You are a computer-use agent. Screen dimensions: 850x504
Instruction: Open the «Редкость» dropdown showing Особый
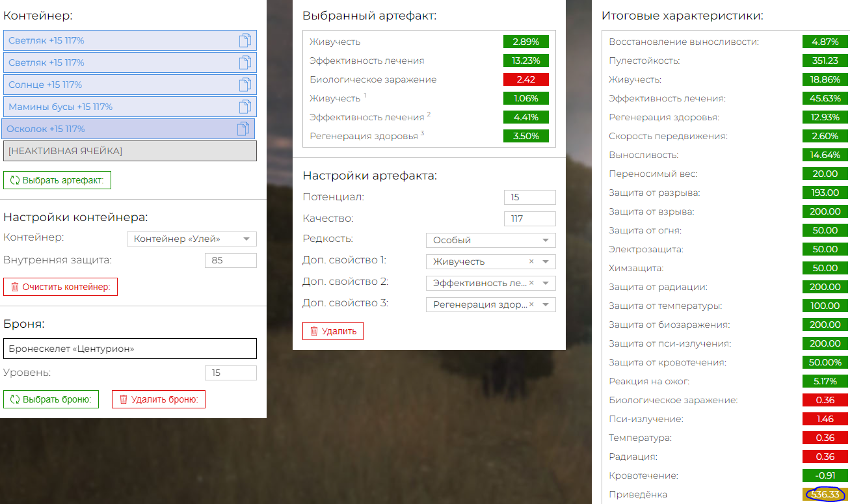point(491,240)
